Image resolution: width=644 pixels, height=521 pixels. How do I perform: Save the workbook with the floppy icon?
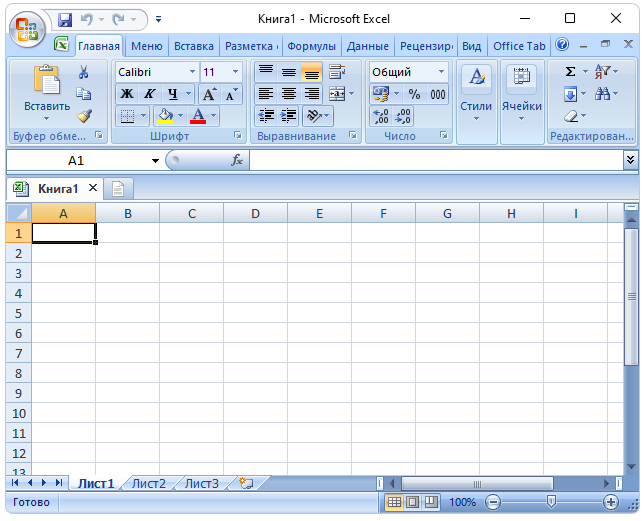(x=65, y=19)
